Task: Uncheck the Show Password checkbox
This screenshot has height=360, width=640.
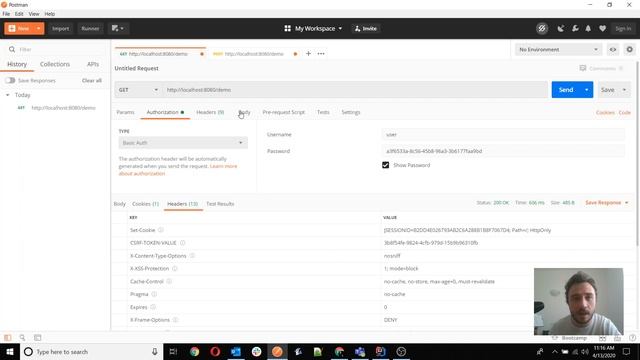Action: (385, 165)
